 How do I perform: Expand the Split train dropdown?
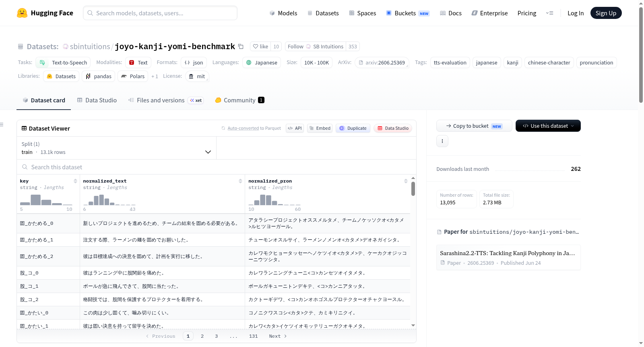click(116, 148)
